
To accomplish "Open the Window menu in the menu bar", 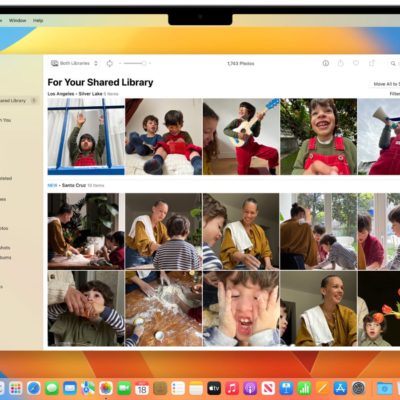I will pyautogui.click(x=17, y=20).
